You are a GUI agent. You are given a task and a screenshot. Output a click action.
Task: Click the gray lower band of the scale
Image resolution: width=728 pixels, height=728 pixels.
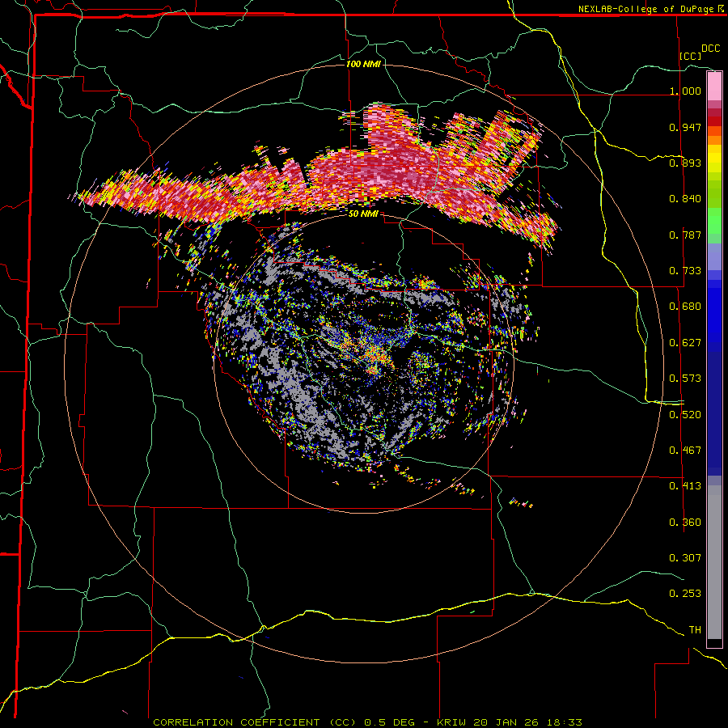click(x=714, y=562)
